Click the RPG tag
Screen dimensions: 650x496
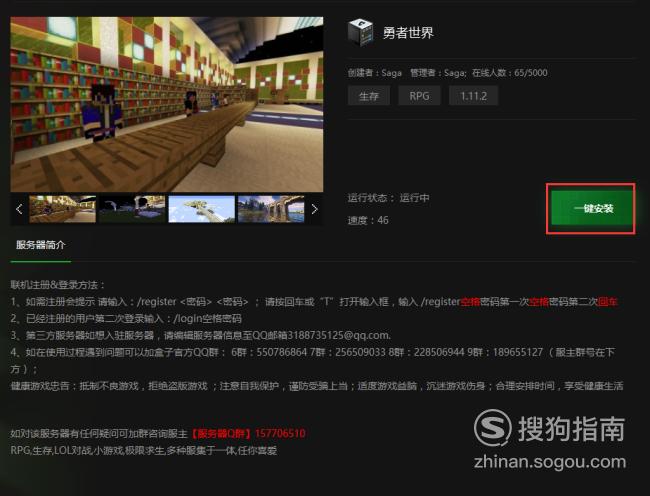[419, 96]
